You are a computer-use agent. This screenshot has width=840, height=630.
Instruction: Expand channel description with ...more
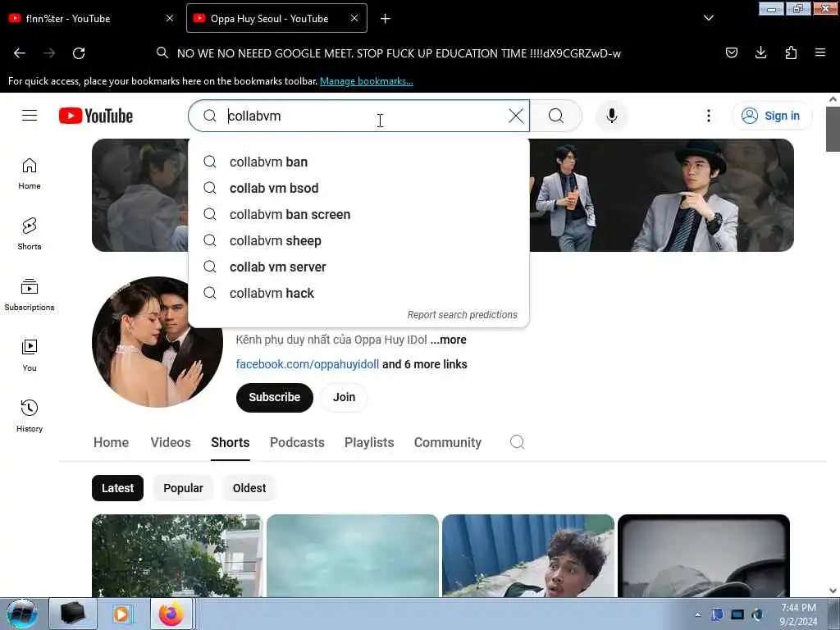click(x=449, y=340)
